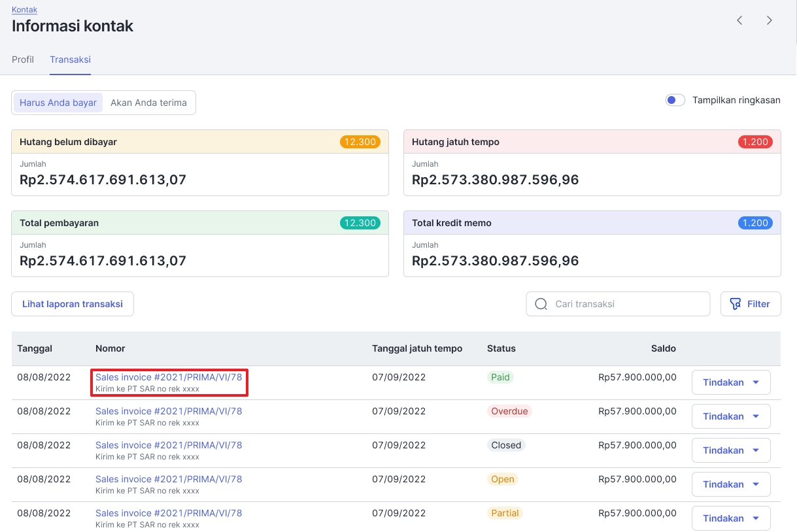
Task: Click the green 12.300 badge on Total pembayaran
Action: (x=360, y=223)
